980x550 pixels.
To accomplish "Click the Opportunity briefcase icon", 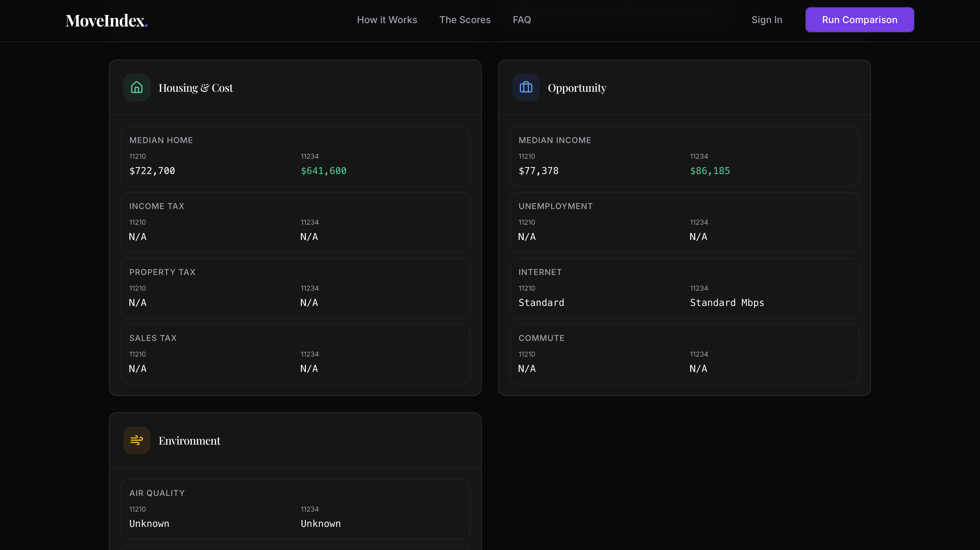I will tap(526, 87).
